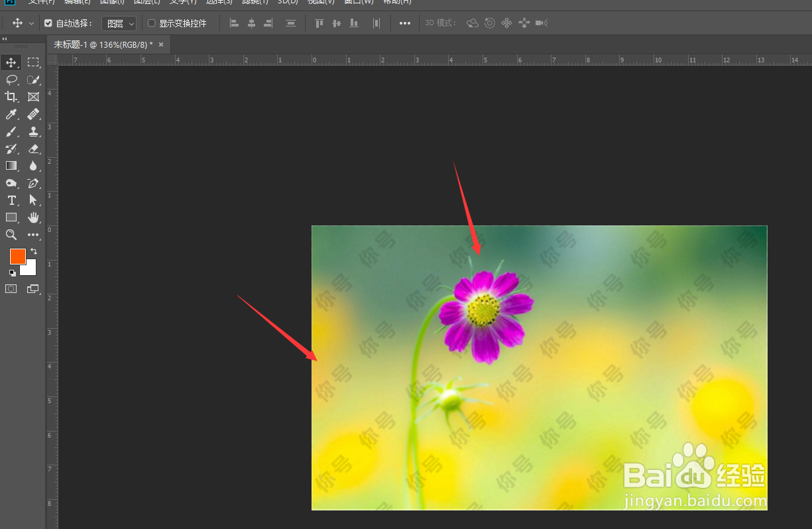
Task: Select the History Brush tool
Action: point(11,148)
